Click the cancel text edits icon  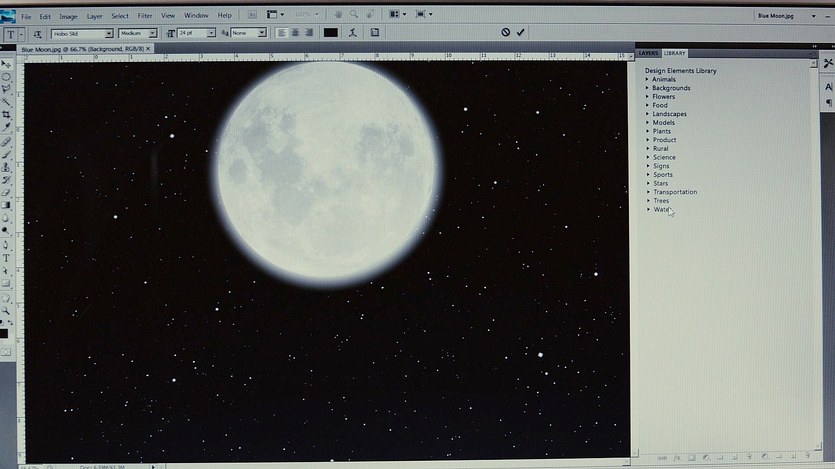click(506, 33)
